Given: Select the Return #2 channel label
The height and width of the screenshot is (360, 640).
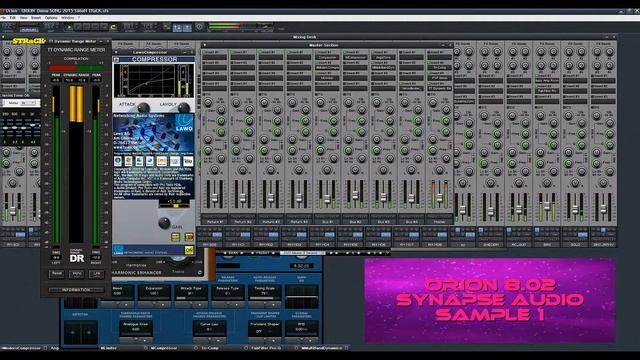Looking at the screenshot, I should click(x=243, y=222).
